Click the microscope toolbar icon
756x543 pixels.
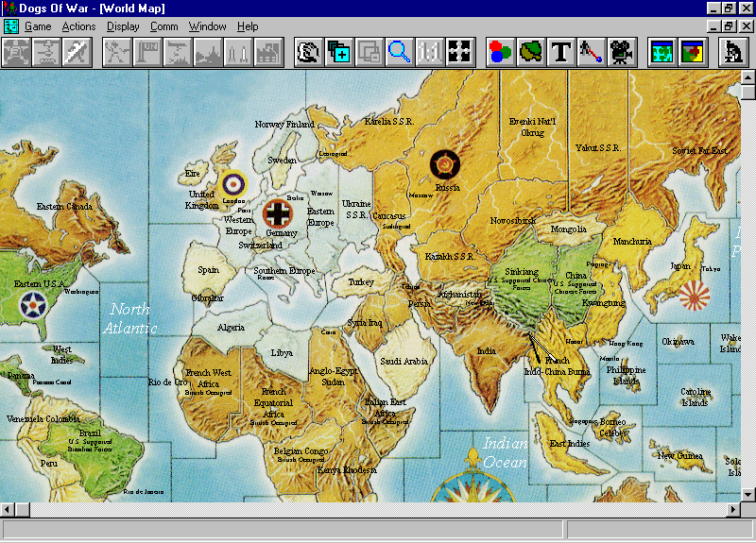733,52
